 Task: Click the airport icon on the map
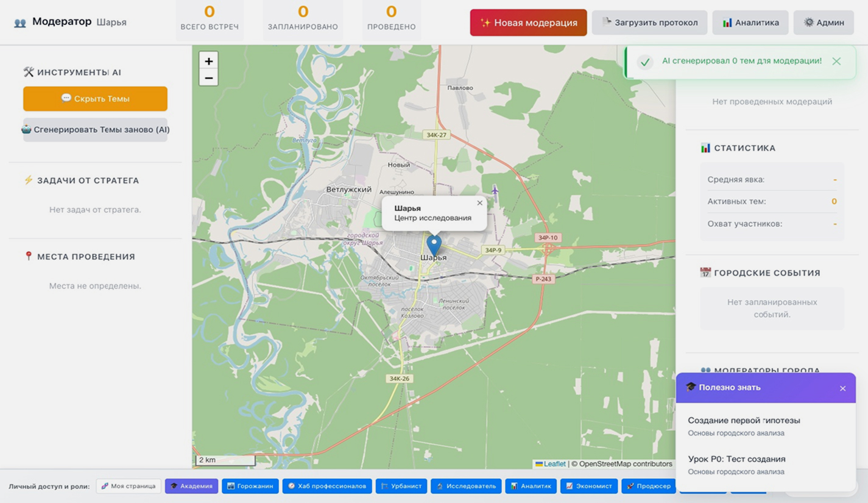click(x=495, y=190)
